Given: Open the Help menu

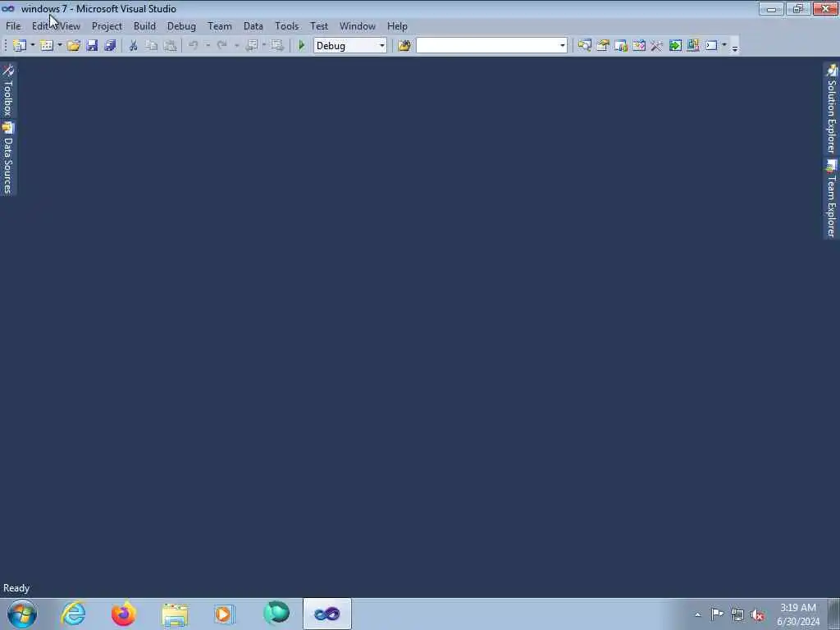Looking at the screenshot, I should [x=398, y=25].
